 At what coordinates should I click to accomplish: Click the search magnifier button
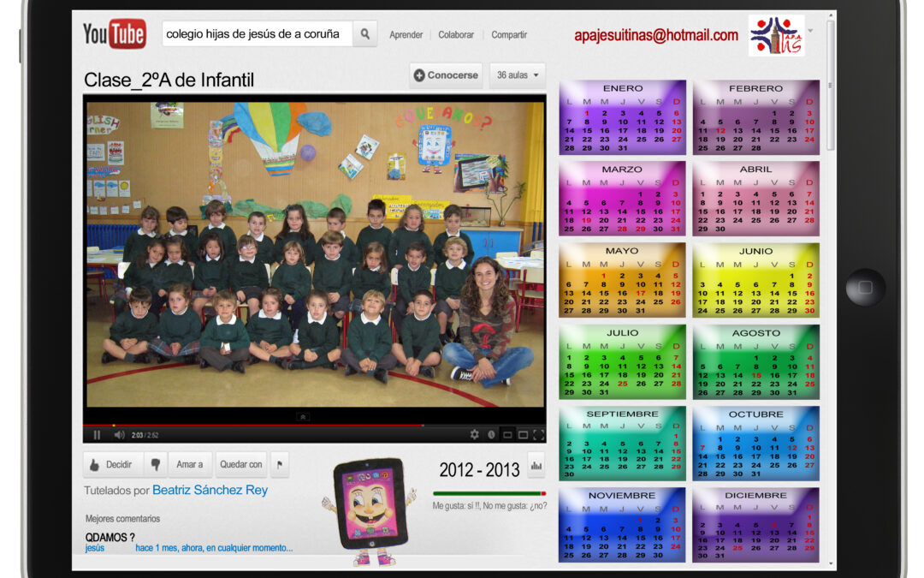pos(364,34)
